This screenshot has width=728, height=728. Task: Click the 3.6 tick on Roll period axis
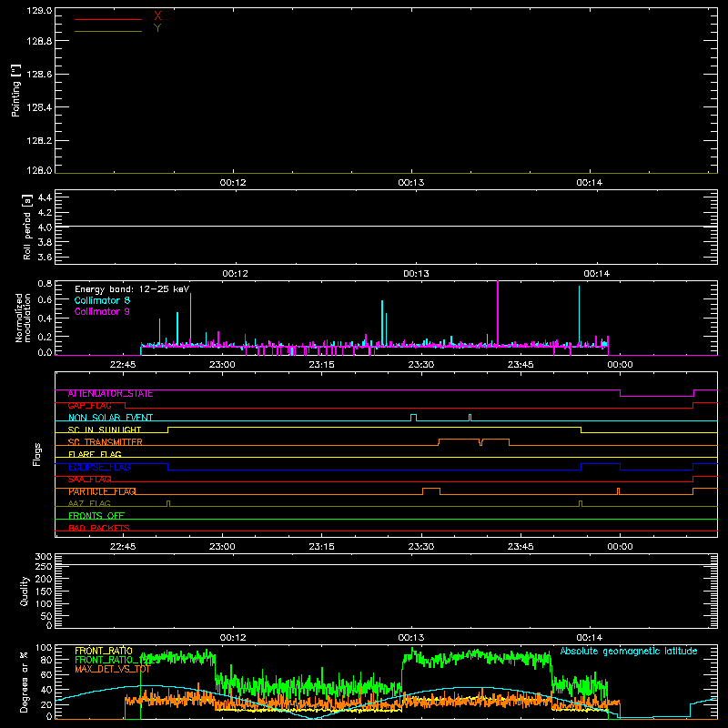pos(45,257)
